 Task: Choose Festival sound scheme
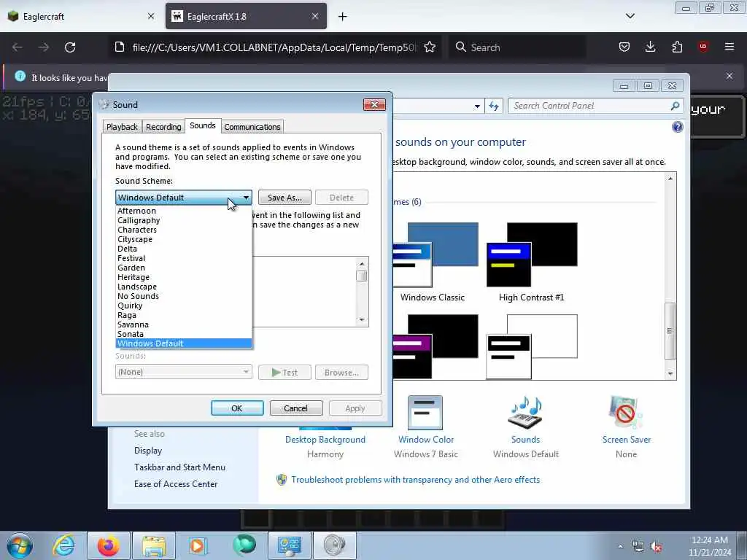pos(184,258)
